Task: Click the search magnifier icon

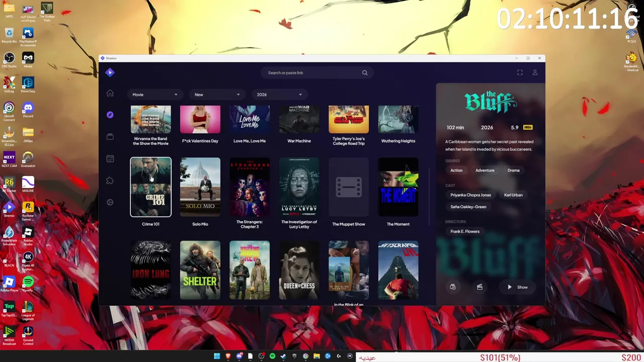Action: click(365, 73)
